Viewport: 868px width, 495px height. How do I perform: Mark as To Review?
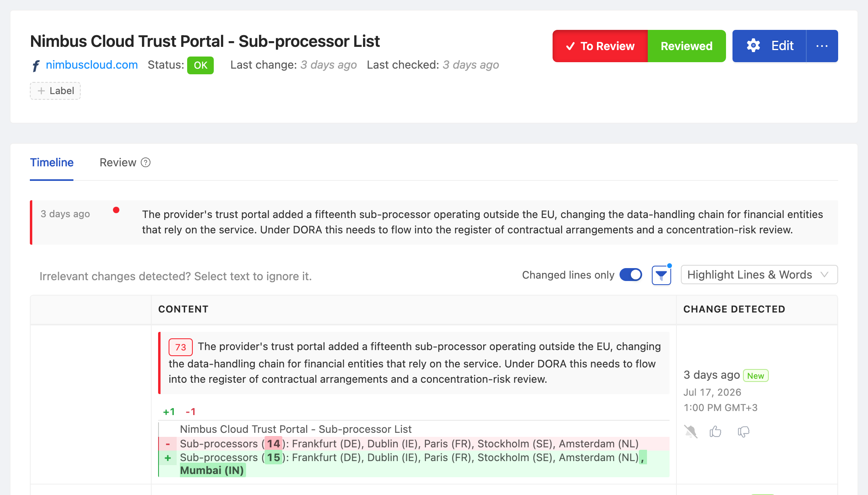600,46
